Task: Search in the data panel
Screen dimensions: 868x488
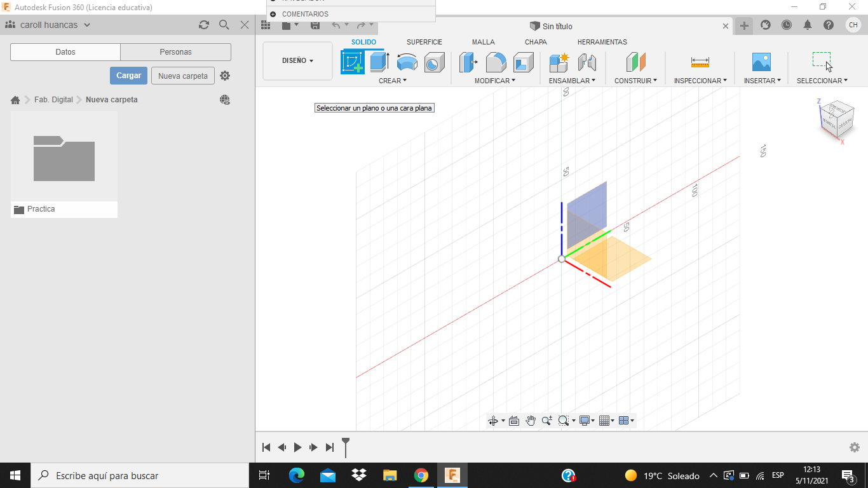Action: [x=224, y=25]
